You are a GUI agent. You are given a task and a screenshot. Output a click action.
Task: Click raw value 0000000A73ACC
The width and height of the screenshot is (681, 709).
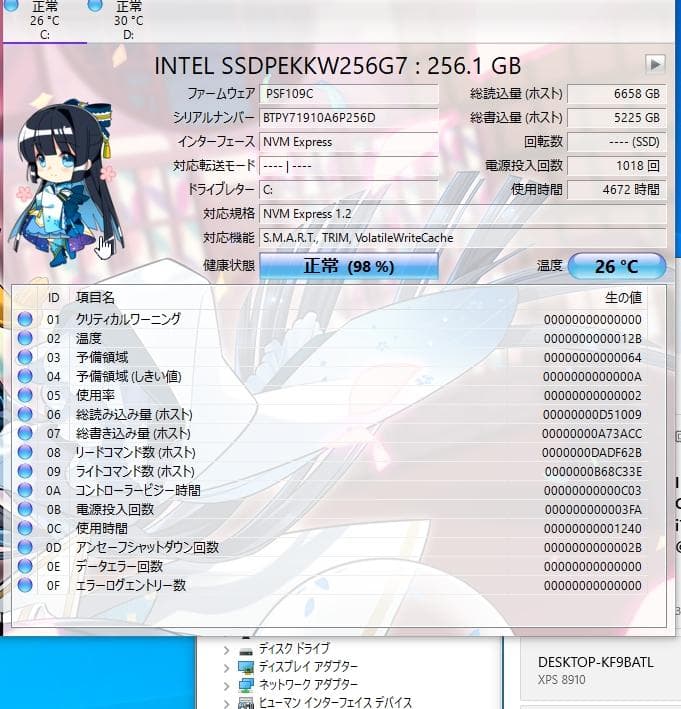coord(592,434)
